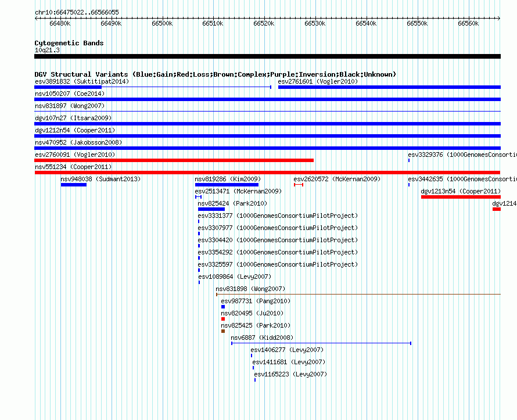Click the nsv819286 (Kim2009) label
The image size is (517, 420).
click(x=228, y=179)
